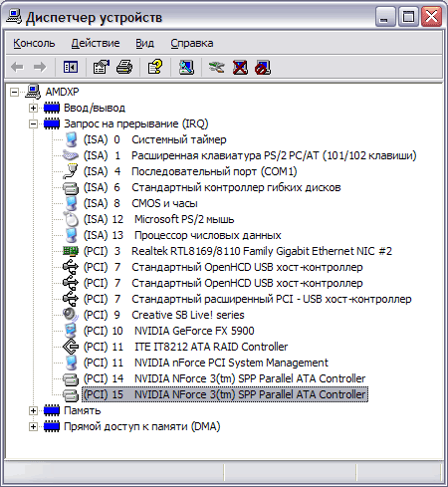Click the Системный таймер device icon
This screenshot has width=448, height=487.
[71, 139]
